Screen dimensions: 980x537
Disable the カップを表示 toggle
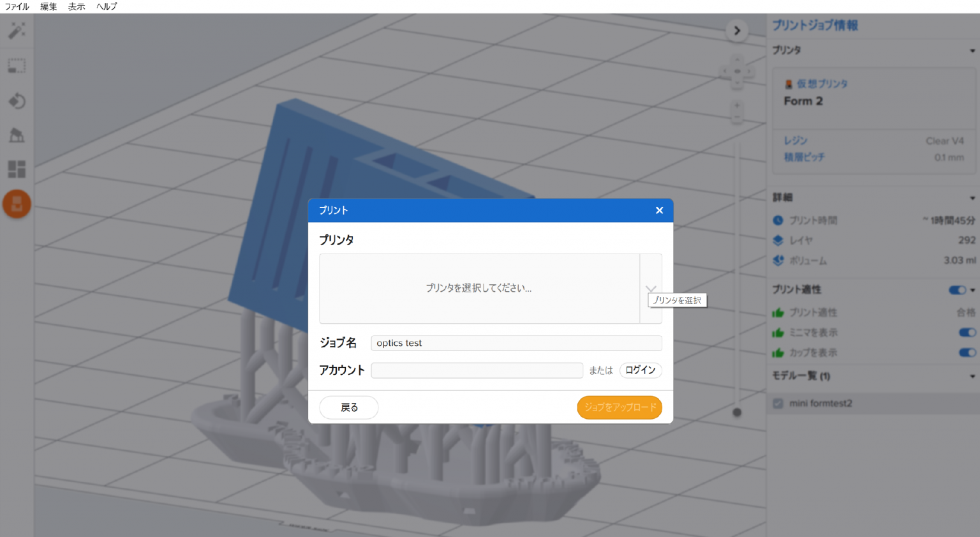pos(967,352)
